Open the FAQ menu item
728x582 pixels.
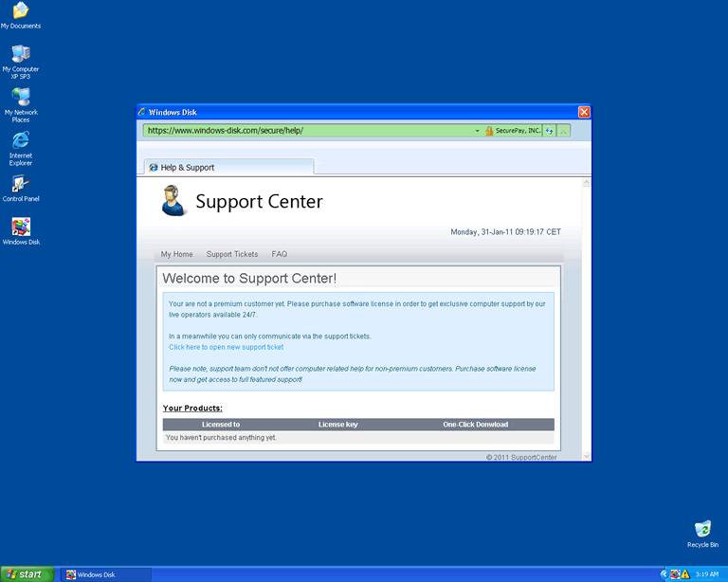point(280,254)
